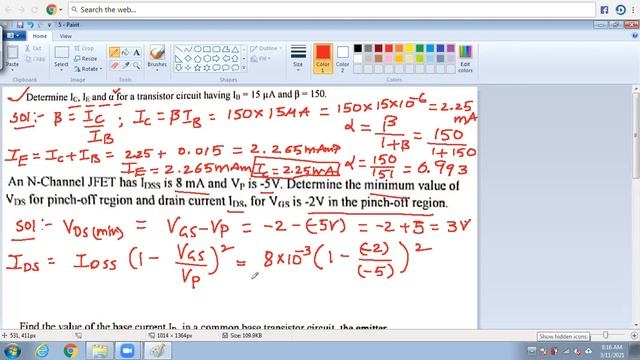Choose the yellow color swatch
Image resolution: width=640 pixels, height=360 pixels.
(409, 49)
